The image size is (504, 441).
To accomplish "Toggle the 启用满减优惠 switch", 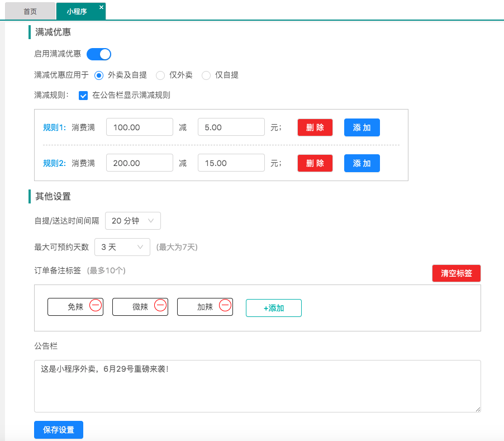I will pyautogui.click(x=99, y=54).
